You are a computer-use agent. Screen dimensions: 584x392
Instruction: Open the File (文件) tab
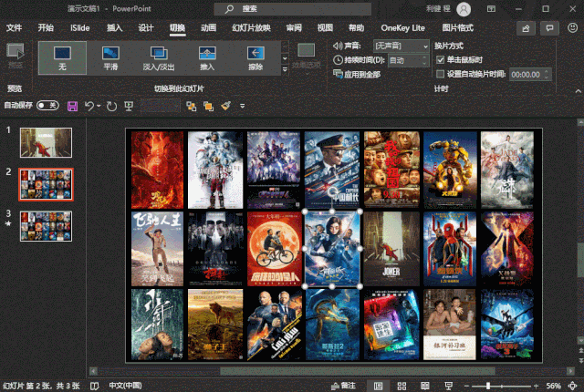(15, 28)
